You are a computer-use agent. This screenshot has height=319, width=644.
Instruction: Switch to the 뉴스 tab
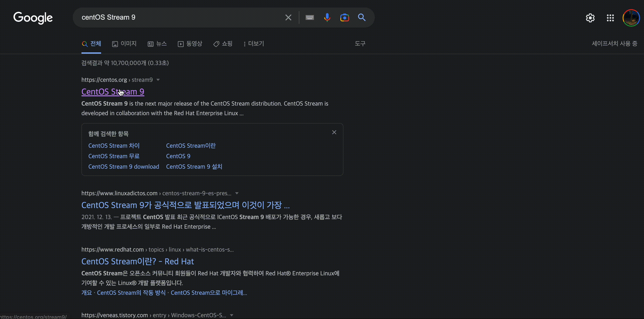click(x=157, y=44)
